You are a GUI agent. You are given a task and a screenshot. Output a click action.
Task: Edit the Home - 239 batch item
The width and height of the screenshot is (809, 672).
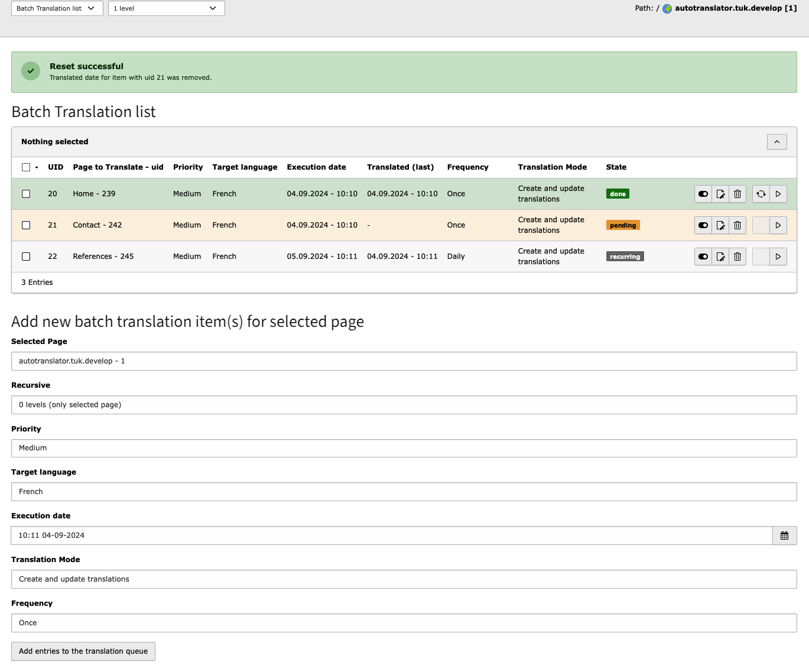tap(720, 194)
